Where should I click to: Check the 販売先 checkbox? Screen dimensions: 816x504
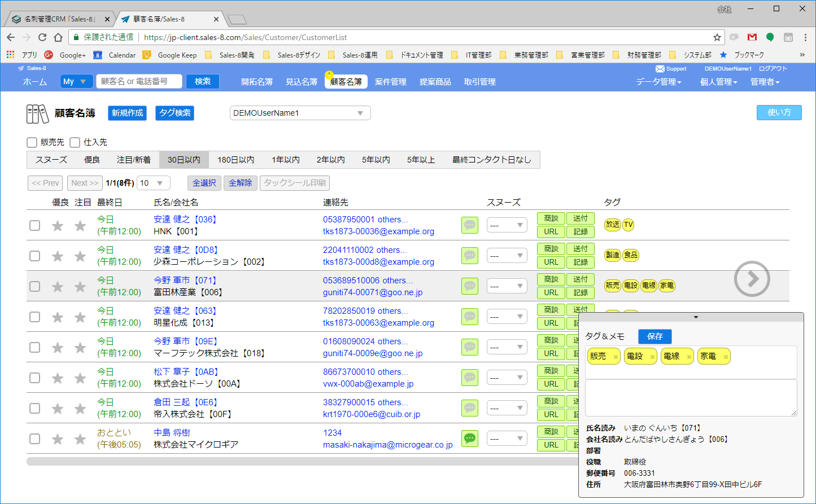pos(32,142)
